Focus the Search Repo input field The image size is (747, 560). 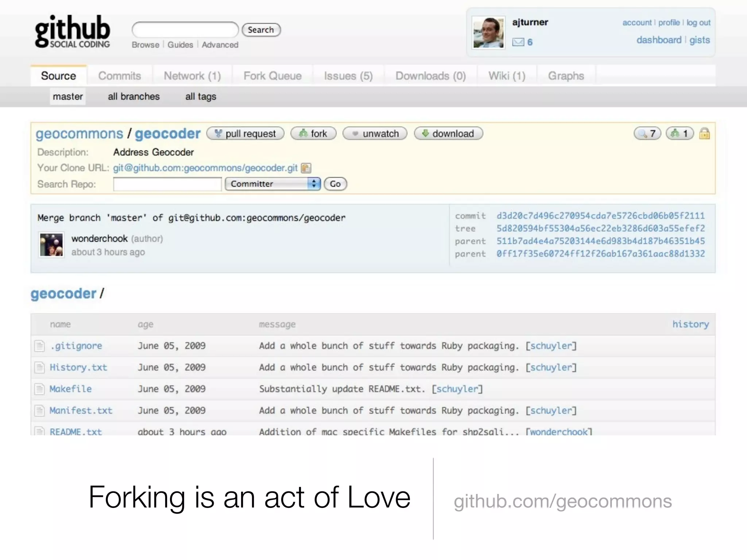pyautogui.click(x=167, y=184)
